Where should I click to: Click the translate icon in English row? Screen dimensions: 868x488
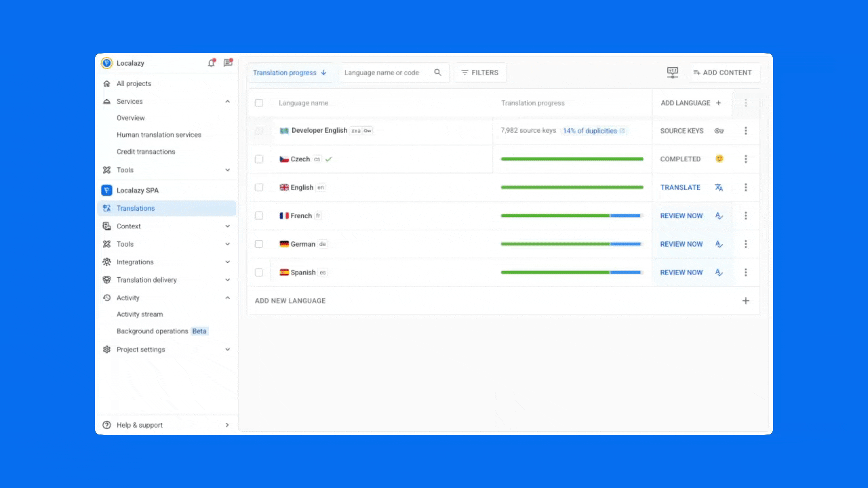719,188
